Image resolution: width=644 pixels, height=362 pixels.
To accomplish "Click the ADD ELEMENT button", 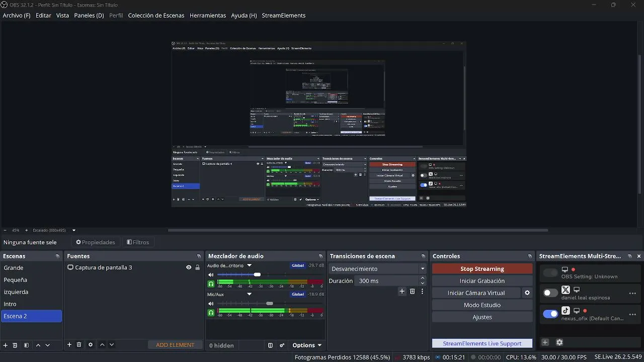I will coord(175,345).
